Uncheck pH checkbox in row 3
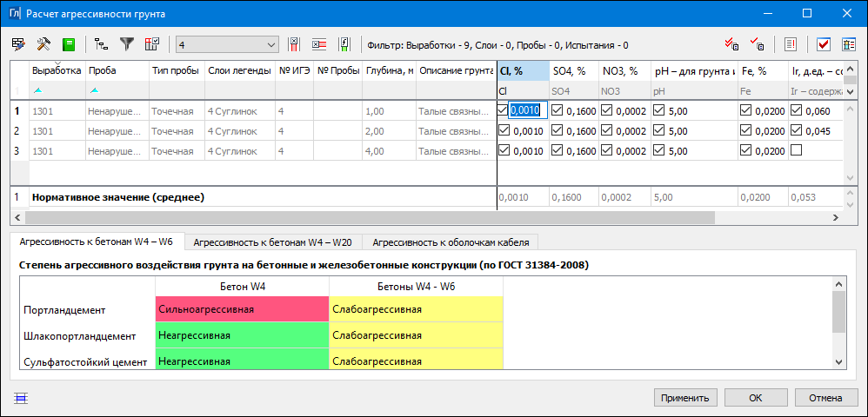868x417 pixels. point(658,150)
